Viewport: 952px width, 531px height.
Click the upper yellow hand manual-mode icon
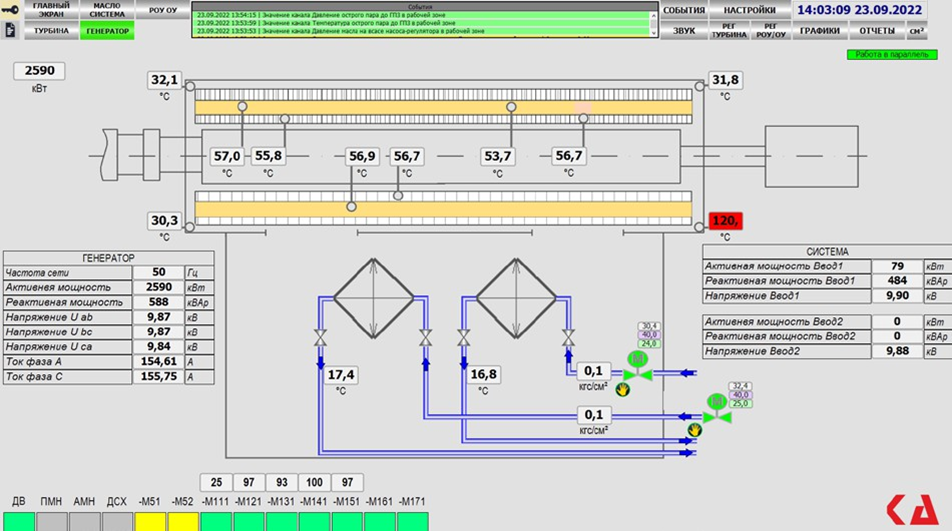pyautogui.click(x=622, y=390)
